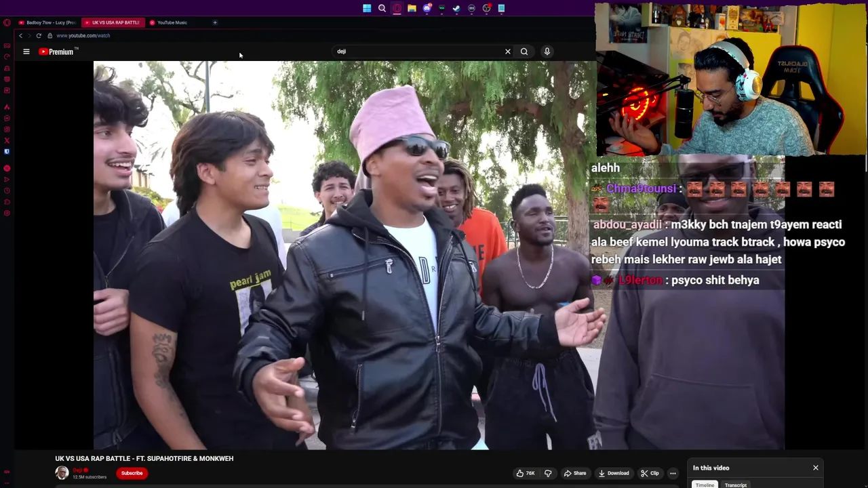Select the Opera GX taskbar icon

397,8
